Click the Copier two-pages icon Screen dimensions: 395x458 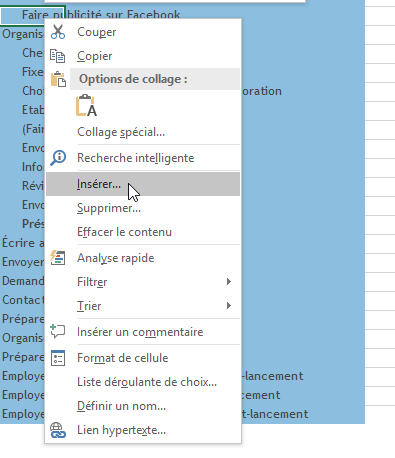tap(57, 56)
